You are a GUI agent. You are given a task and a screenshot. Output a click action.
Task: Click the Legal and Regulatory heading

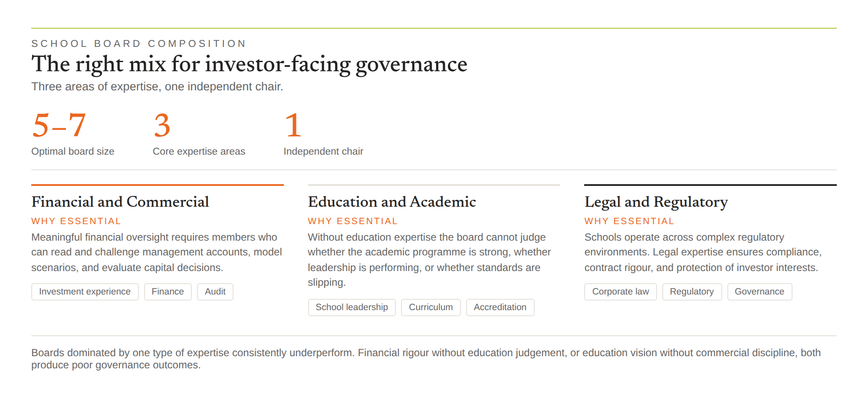pyautogui.click(x=656, y=202)
